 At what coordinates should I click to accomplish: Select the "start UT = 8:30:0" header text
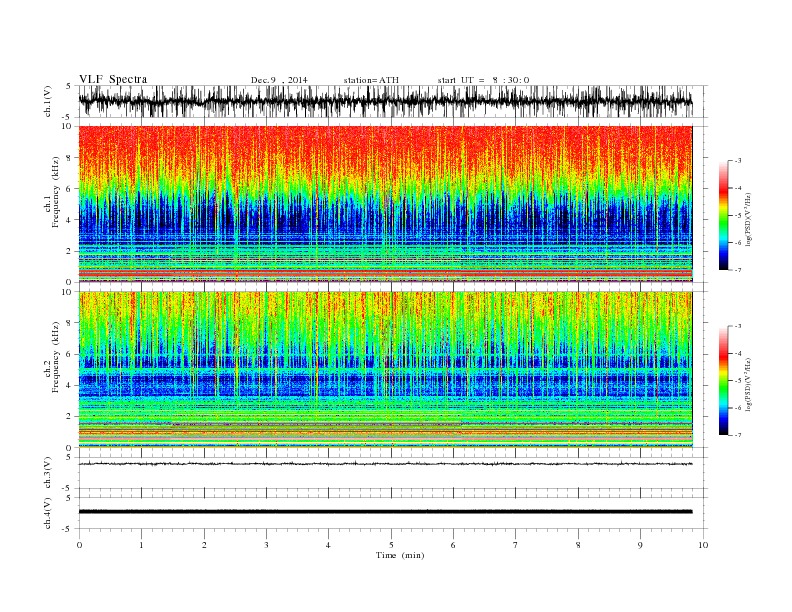(x=483, y=80)
